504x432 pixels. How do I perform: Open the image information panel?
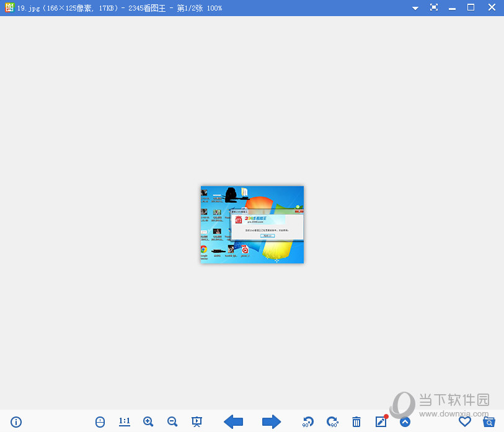[16, 422]
